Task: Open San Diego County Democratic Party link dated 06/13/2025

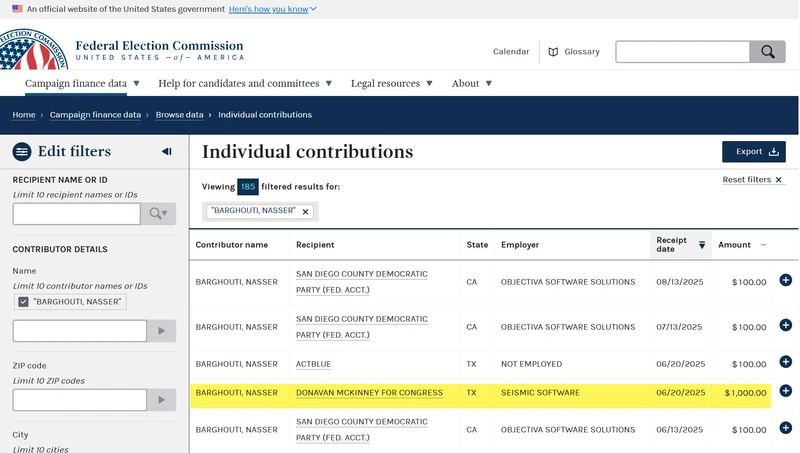Action: [362, 430]
